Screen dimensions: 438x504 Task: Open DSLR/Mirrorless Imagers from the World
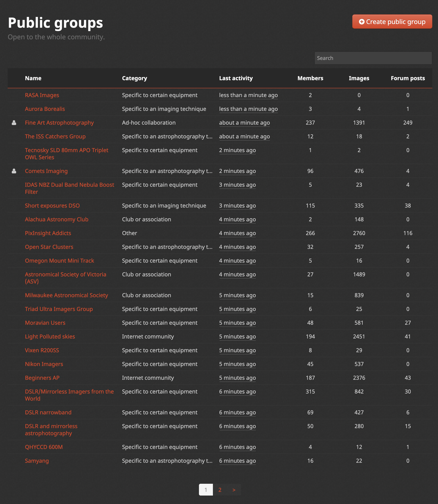pos(69,395)
